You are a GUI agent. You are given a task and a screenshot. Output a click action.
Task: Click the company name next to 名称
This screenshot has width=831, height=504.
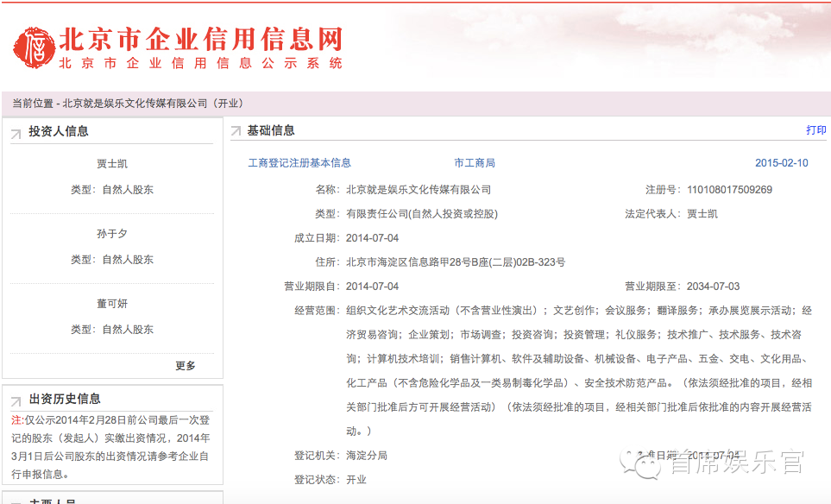[419, 190]
